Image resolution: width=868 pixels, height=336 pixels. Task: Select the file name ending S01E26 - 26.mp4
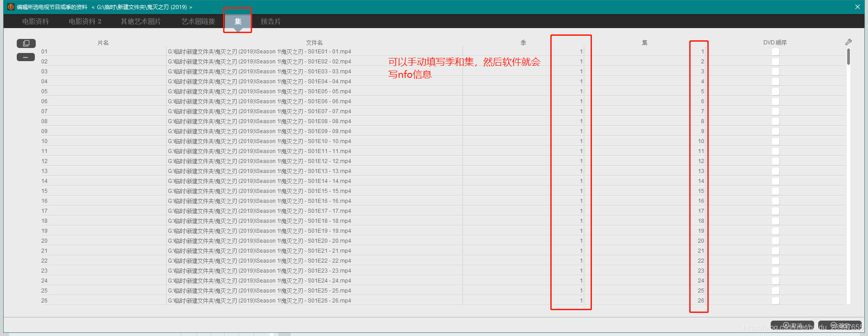point(315,301)
